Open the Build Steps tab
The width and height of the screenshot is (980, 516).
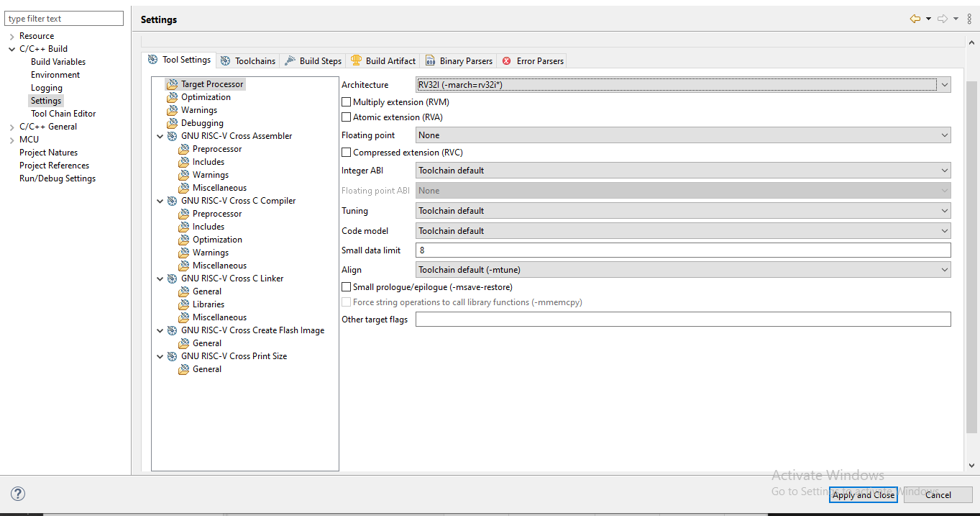point(313,61)
